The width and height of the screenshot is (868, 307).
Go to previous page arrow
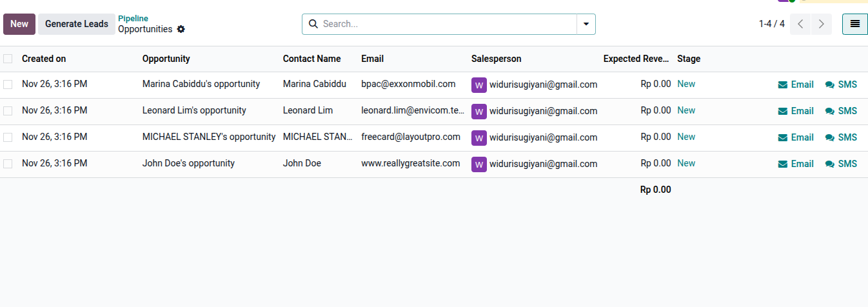click(800, 24)
